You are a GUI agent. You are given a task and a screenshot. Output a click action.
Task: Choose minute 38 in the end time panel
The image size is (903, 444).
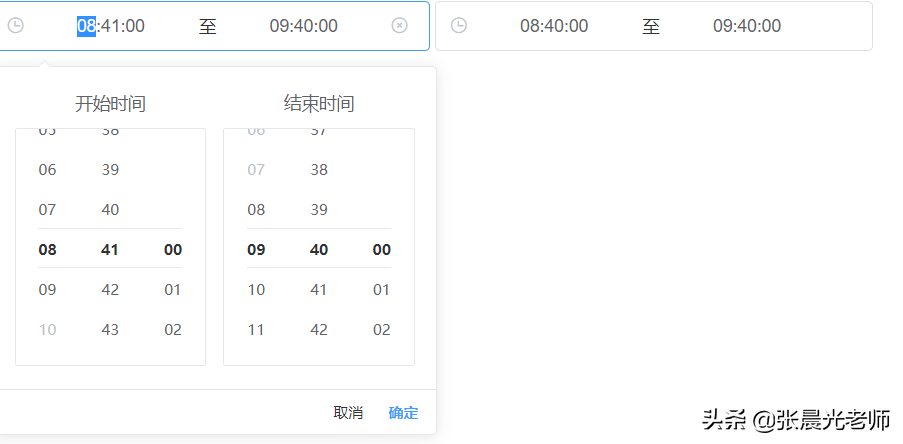[319, 170]
